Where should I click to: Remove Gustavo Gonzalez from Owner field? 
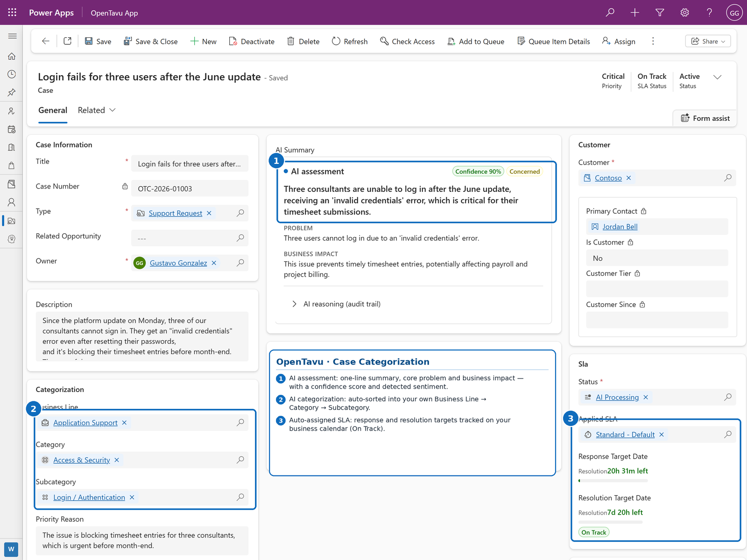tap(214, 263)
